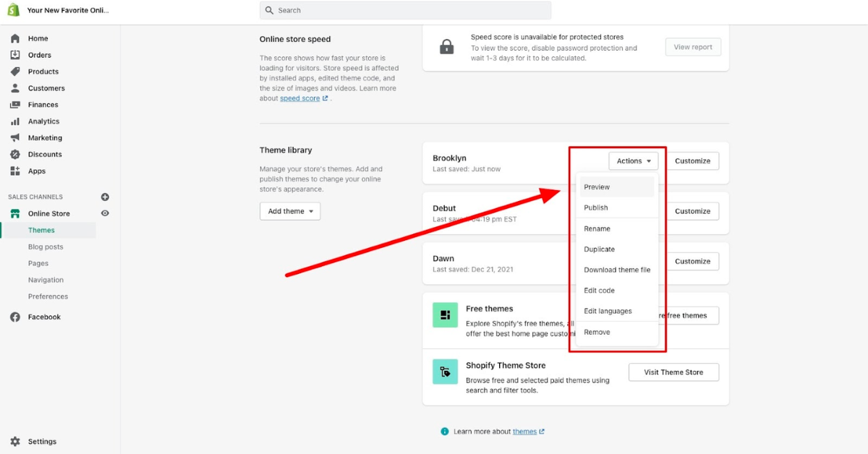This screenshot has height=454, width=868.
Task: Click the Shopify Theme Store tag icon
Action: [x=445, y=372]
